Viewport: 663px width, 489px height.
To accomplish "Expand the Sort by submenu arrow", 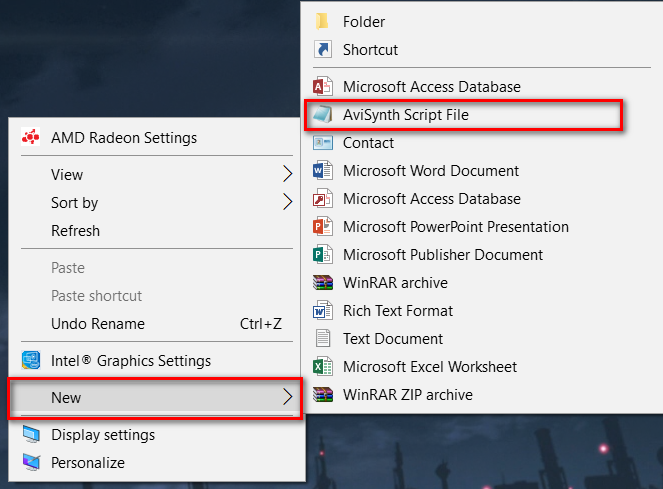I will tap(288, 202).
